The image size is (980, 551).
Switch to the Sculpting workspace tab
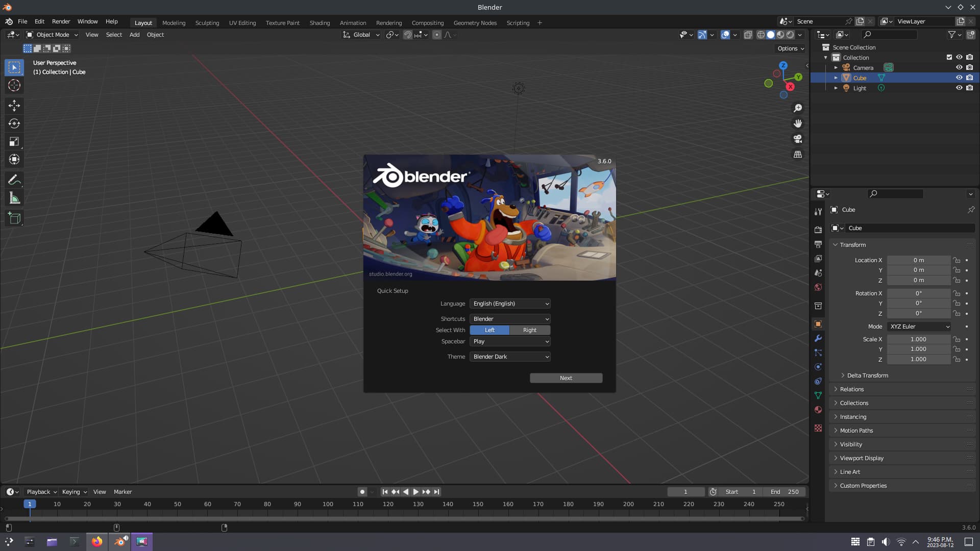(207, 23)
